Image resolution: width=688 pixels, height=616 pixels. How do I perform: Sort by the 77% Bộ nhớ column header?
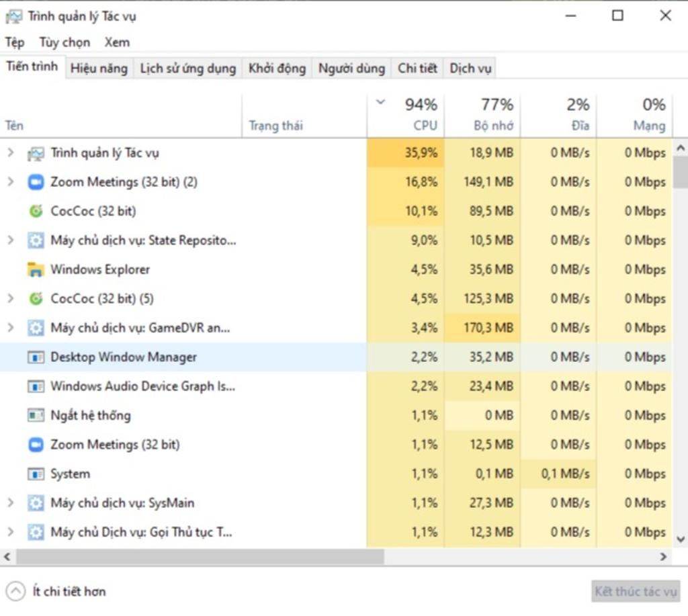click(482, 116)
